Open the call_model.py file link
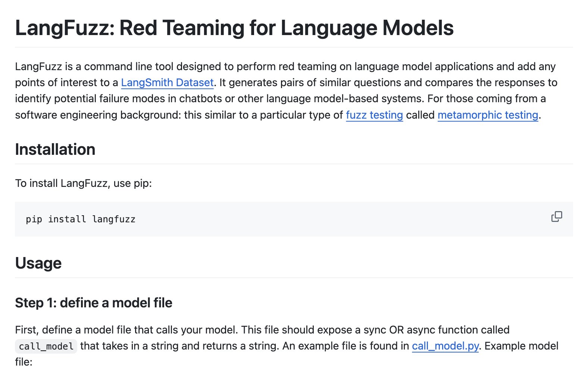Image resolution: width=588 pixels, height=379 pixels. tap(445, 346)
